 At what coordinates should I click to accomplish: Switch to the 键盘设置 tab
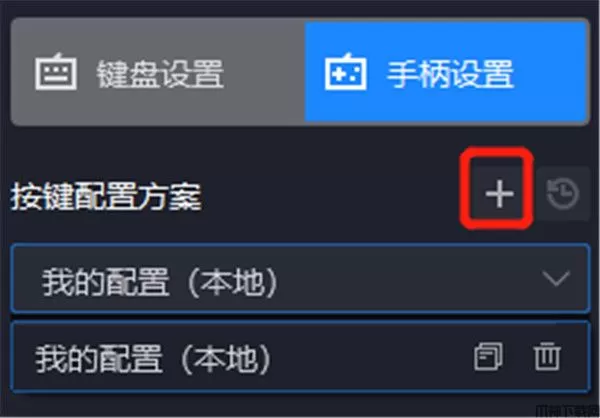pos(158,72)
